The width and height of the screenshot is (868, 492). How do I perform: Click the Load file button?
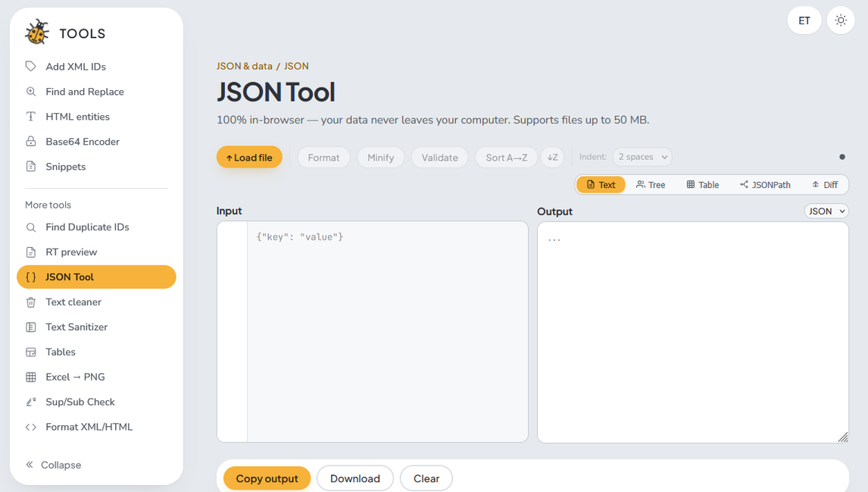(249, 158)
